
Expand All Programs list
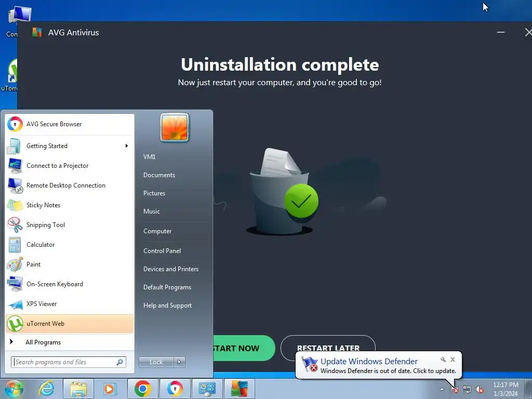[70, 342]
